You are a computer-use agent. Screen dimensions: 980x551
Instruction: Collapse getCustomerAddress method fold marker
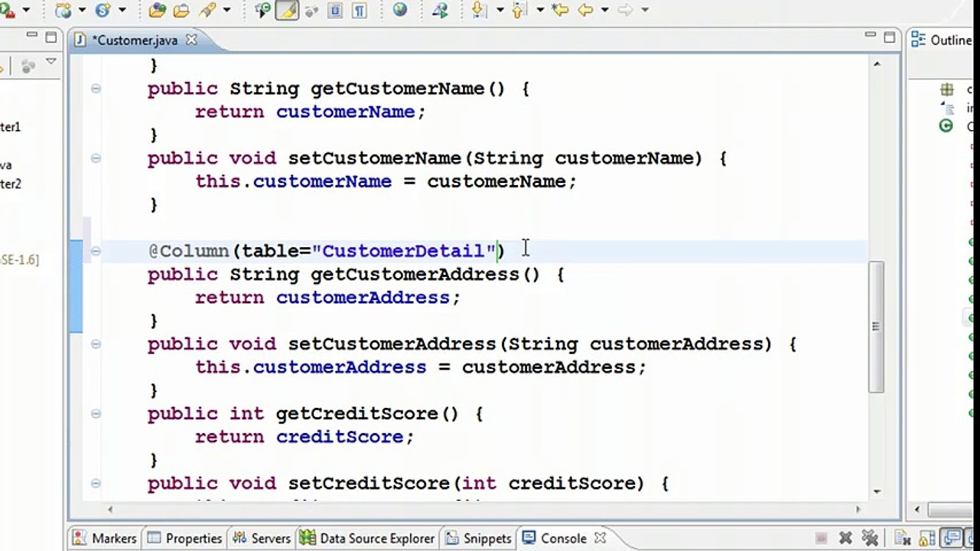tap(96, 251)
